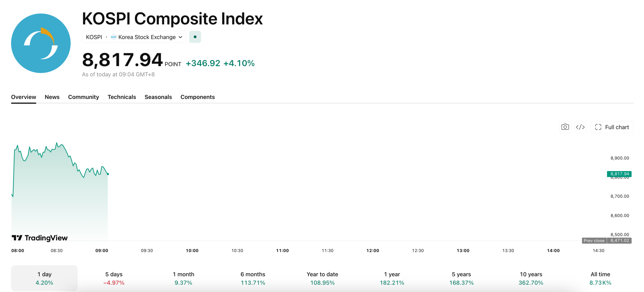Select the 1 year range

tap(392, 278)
